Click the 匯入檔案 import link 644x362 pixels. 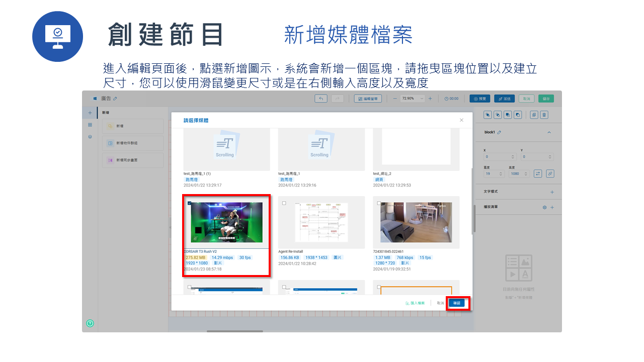click(x=416, y=303)
